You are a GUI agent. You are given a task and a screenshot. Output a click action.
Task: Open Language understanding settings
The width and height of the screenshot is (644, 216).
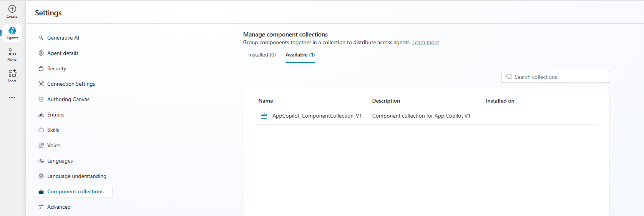point(76,176)
